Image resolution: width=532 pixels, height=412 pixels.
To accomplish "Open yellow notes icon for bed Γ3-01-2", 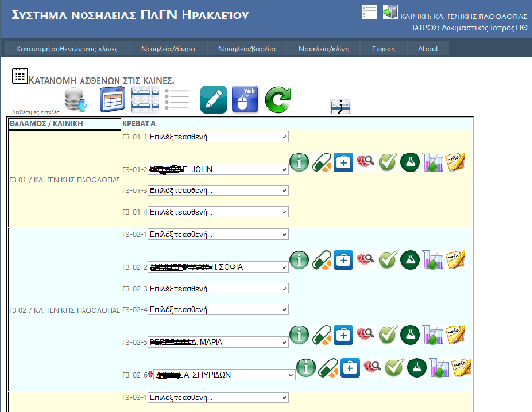I will [454, 162].
